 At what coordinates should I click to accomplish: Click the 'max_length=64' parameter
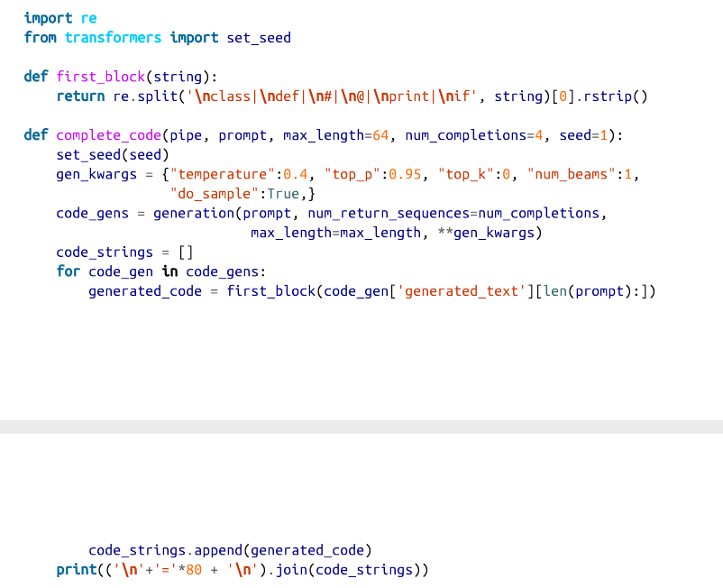(335, 135)
